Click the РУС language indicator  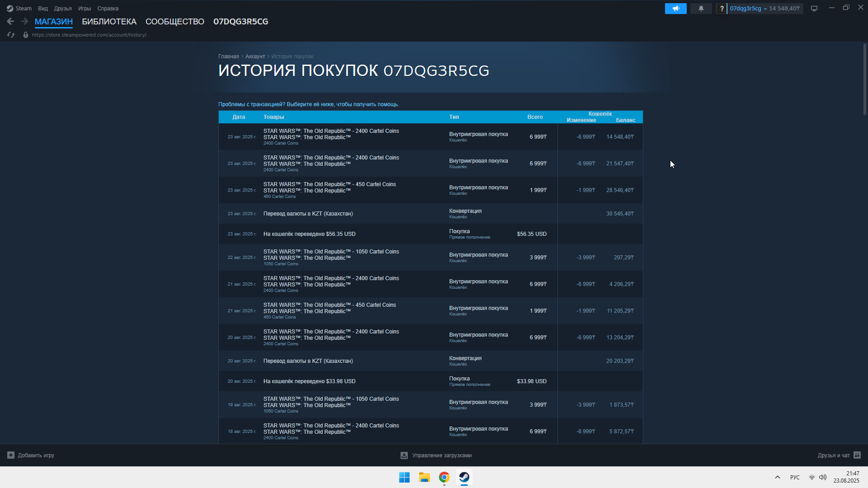[795, 478]
